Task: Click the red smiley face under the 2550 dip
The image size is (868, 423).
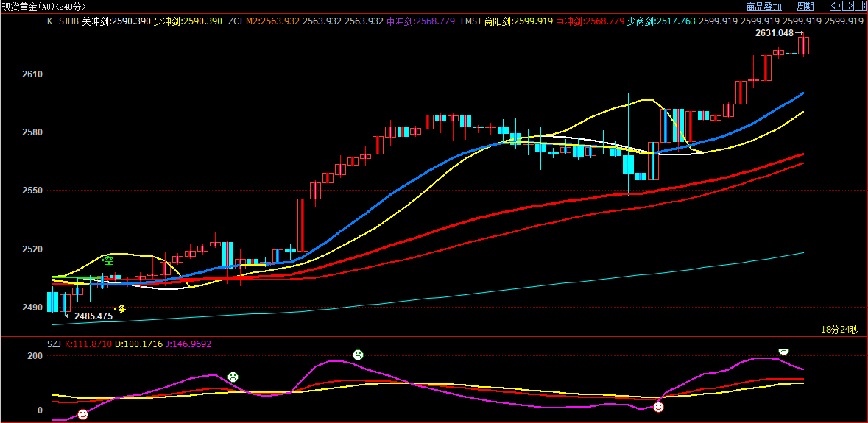Action: coord(658,407)
